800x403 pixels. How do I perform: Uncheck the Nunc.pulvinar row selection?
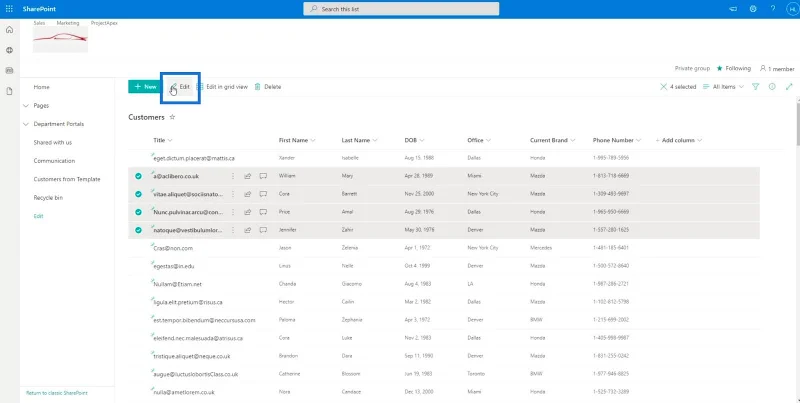(x=138, y=212)
